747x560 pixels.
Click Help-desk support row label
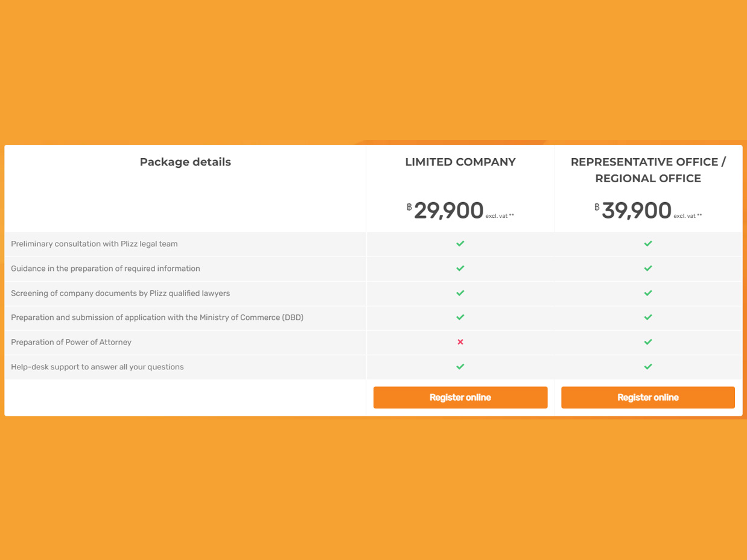click(x=97, y=367)
